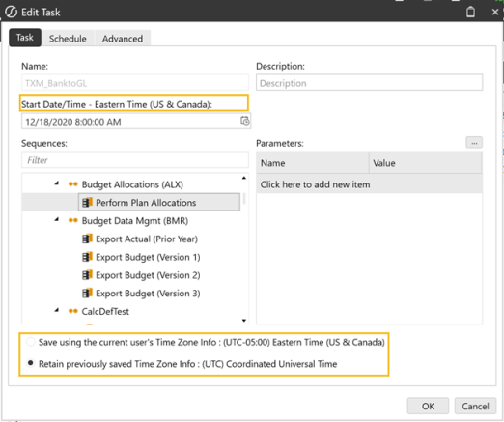Switch to the Schedule tab
Viewport: 504px width, 422px height.
68,39
